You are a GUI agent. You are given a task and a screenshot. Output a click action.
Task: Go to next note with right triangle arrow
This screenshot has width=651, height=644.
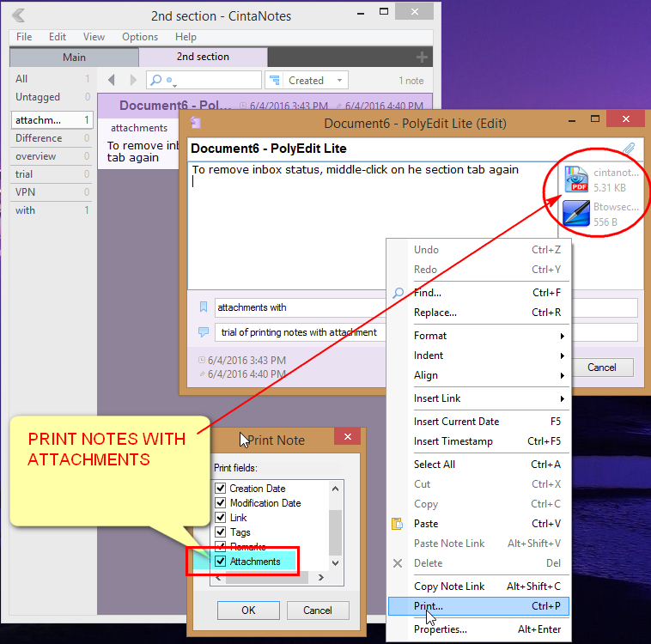tap(133, 80)
